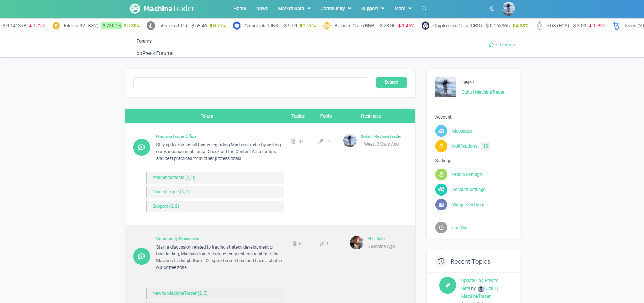The height and width of the screenshot is (303, 644).
Task: Click the Binance Coin (BNB) ticker name
Action: click(x=355, y=26)
